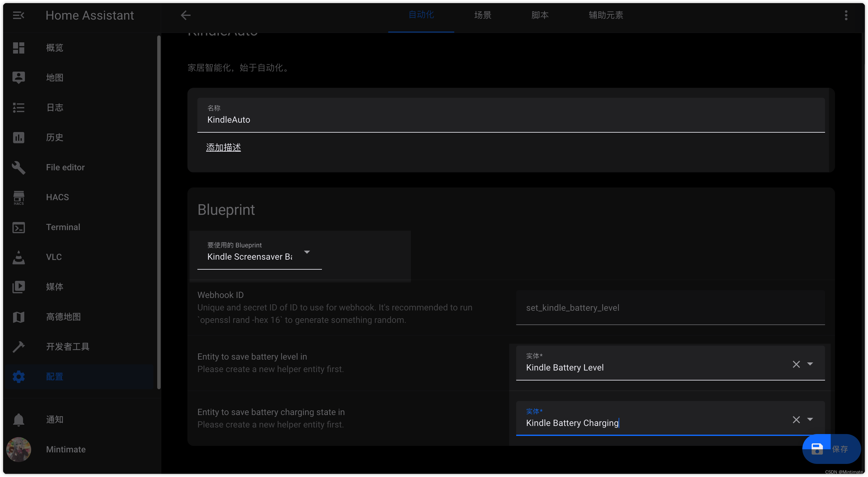Select the 通知 sidebar label
This screenshot has width=868, height=477.
coord(54,419)
